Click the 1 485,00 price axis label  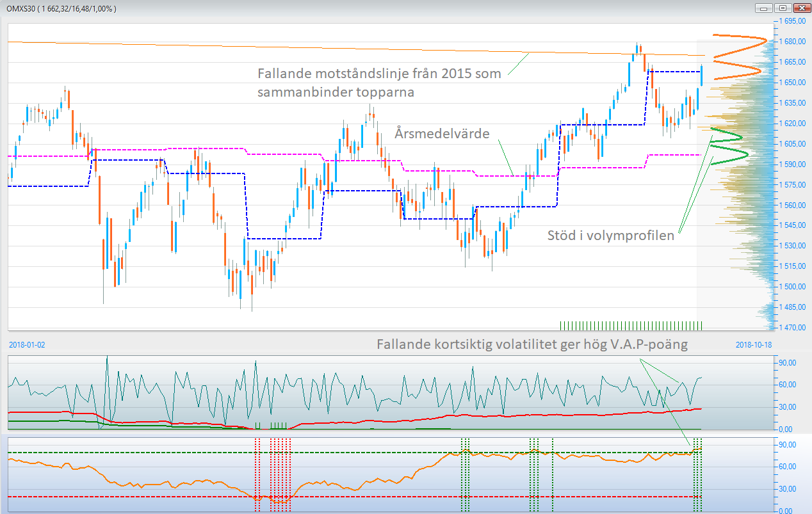(793, 307)
